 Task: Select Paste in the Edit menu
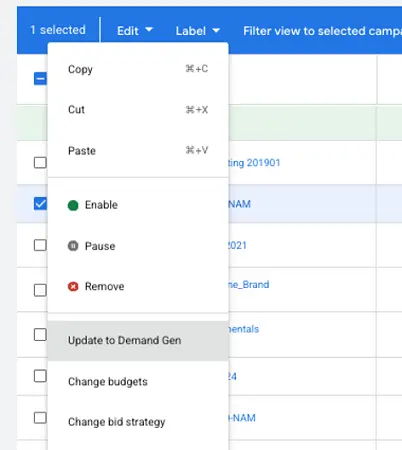point(138,151)
